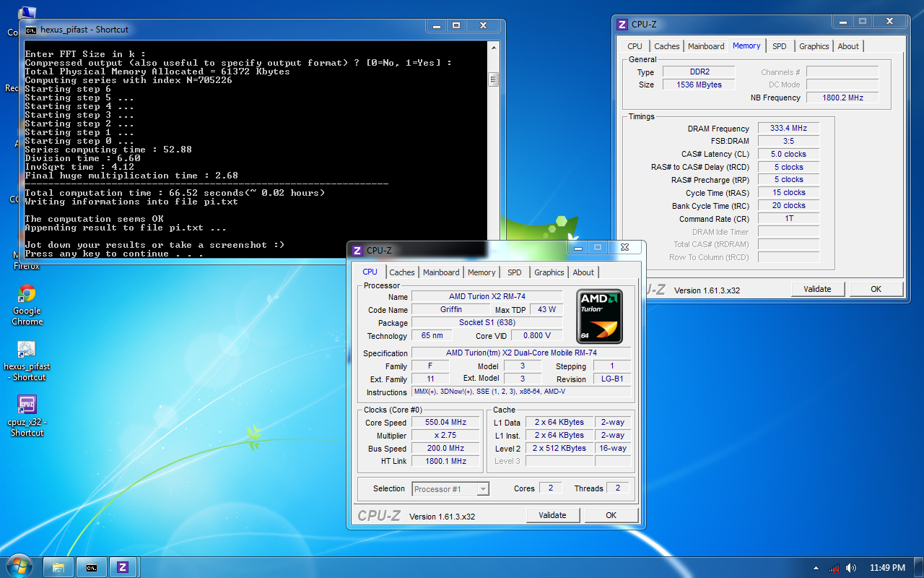Click the Socket S1 (638) package value
924x578 pixels.
(487, 323)
